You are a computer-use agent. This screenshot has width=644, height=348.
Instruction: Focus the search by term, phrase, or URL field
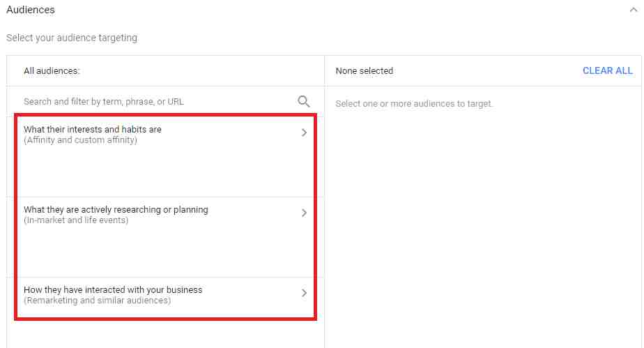click(x=153, y=101)
